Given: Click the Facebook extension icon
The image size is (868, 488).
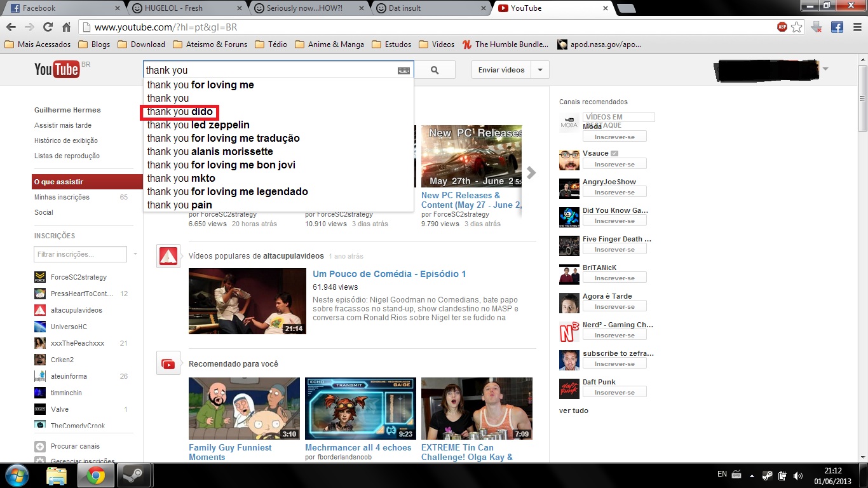Looking at the screenshot, I should coord(837,27).
